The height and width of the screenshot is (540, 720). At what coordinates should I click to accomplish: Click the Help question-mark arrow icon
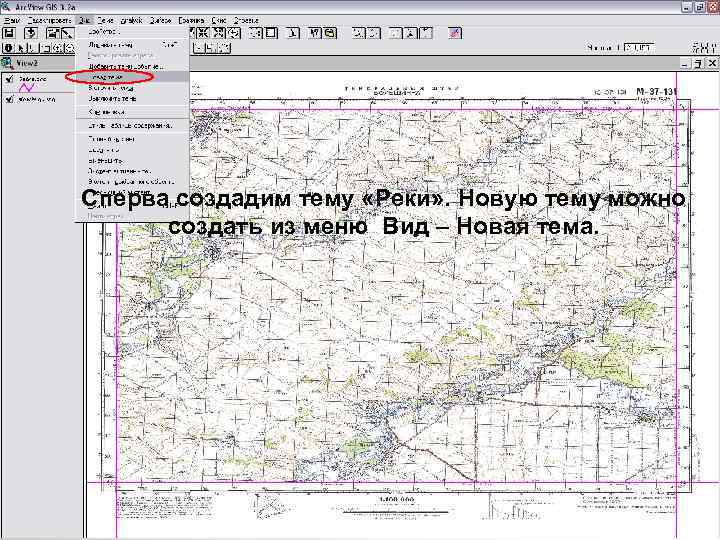315,33
